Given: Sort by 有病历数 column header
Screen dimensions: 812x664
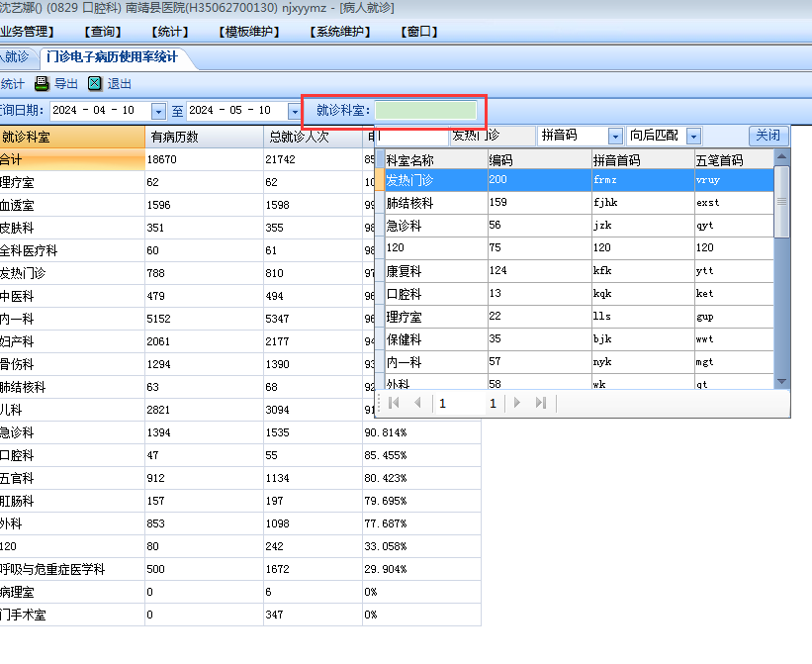Looking at the screenshot, I should point(204,137).
